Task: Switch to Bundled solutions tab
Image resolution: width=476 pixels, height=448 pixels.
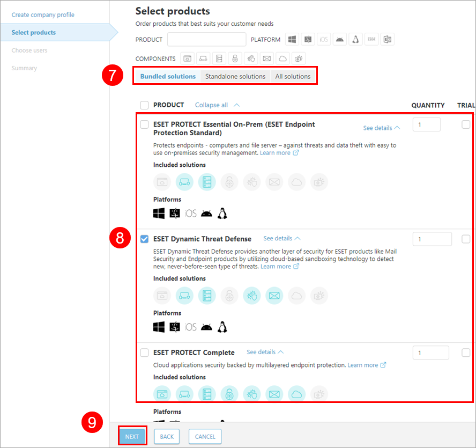Action: click(168, 76)
